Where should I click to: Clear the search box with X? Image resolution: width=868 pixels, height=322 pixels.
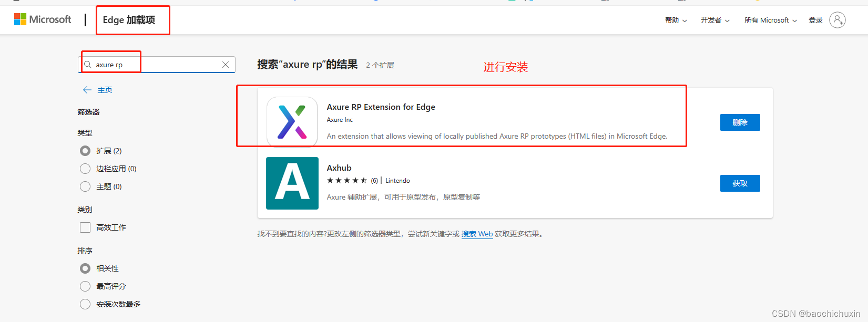click(226, 65)
